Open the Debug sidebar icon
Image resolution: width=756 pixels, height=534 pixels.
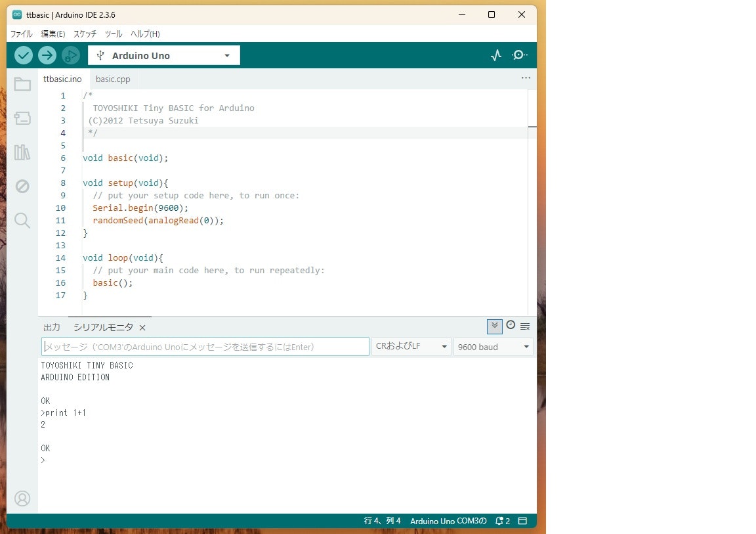[22, 186]
